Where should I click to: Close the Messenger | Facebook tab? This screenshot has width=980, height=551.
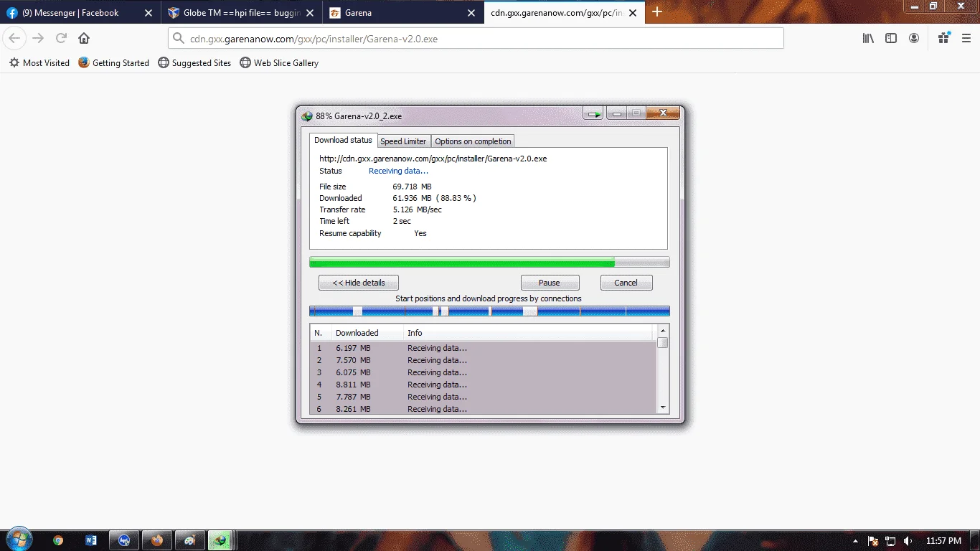tap(148, 13)
